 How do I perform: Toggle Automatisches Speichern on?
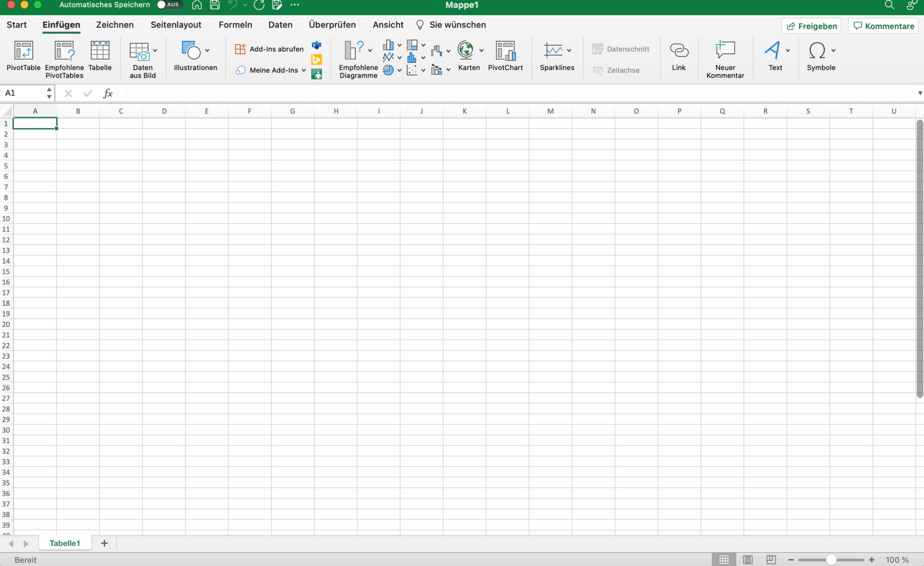[169, 5]
